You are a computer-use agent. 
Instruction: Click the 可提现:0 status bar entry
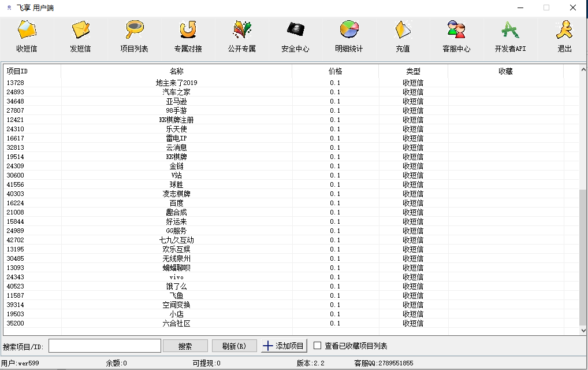207,363
